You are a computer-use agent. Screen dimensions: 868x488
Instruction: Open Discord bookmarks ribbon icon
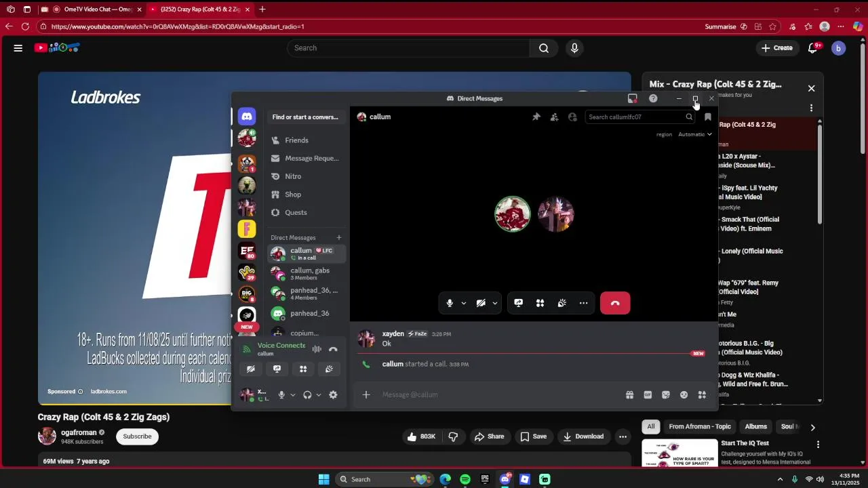[x=707, y=117]
